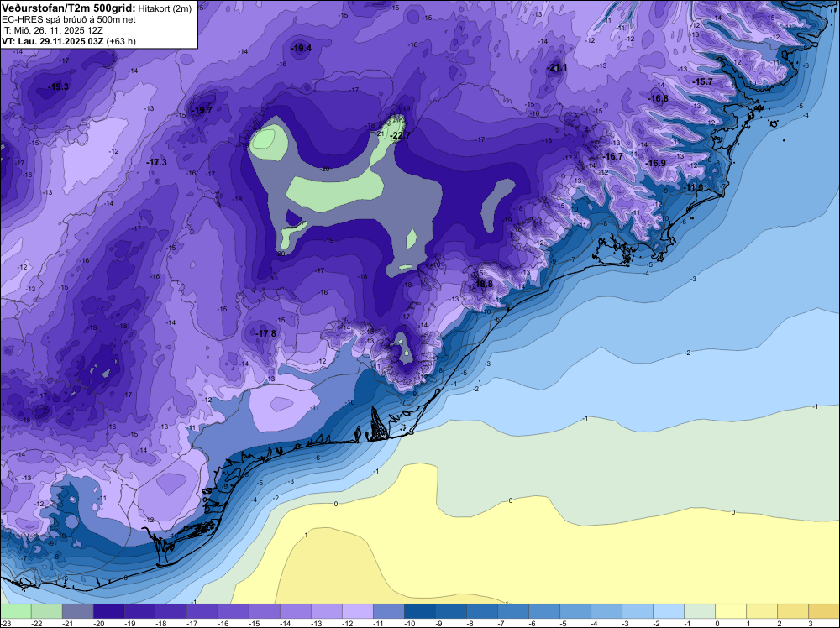
Task: Click the bold -18.8 temperature label
Action: (x=482, y=285)
